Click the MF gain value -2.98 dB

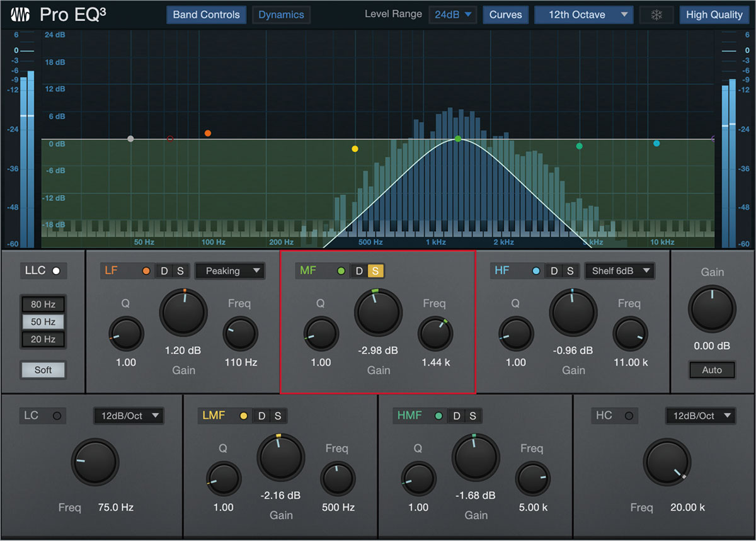pyautogui.click(x=379, y=351)
